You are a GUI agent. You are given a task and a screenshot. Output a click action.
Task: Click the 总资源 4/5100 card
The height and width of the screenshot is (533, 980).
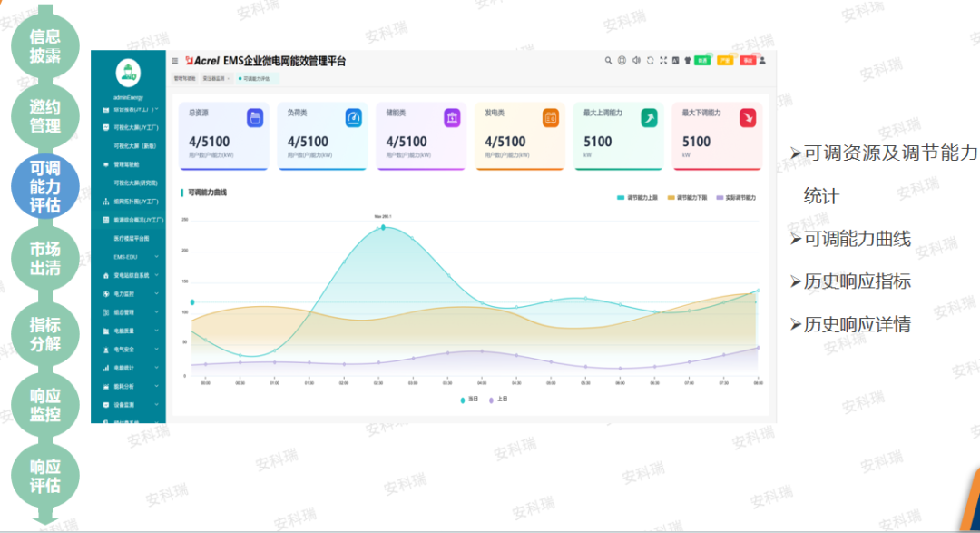click(224, 135)
